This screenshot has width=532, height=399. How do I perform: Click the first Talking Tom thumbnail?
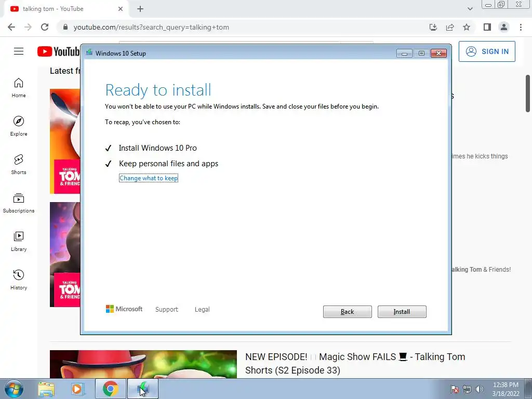point(65,141)
